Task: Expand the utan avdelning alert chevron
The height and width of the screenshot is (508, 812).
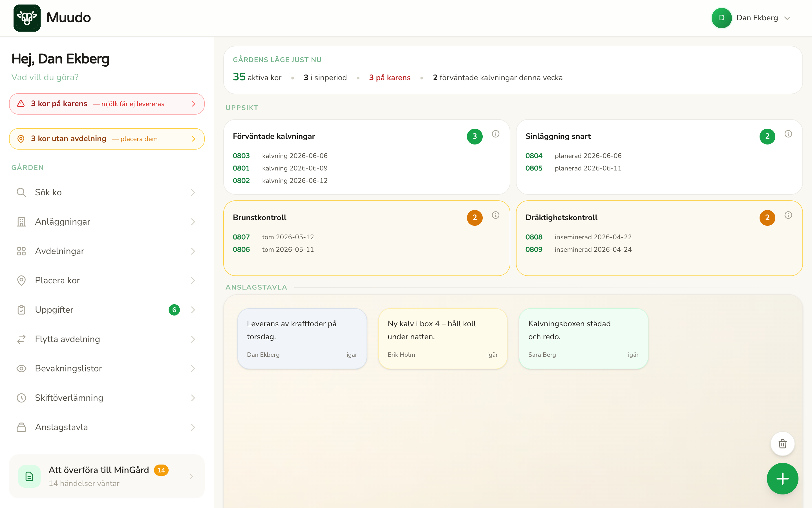Action: click(193, 139)
